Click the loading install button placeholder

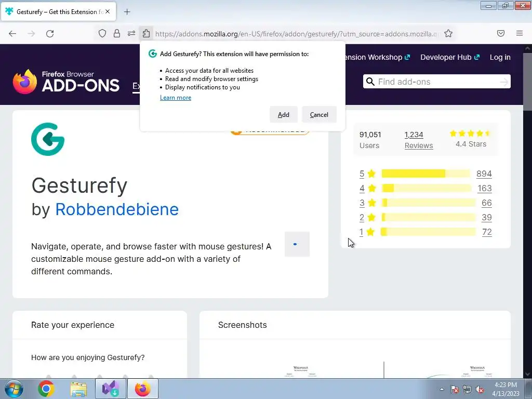coord(297,244)
